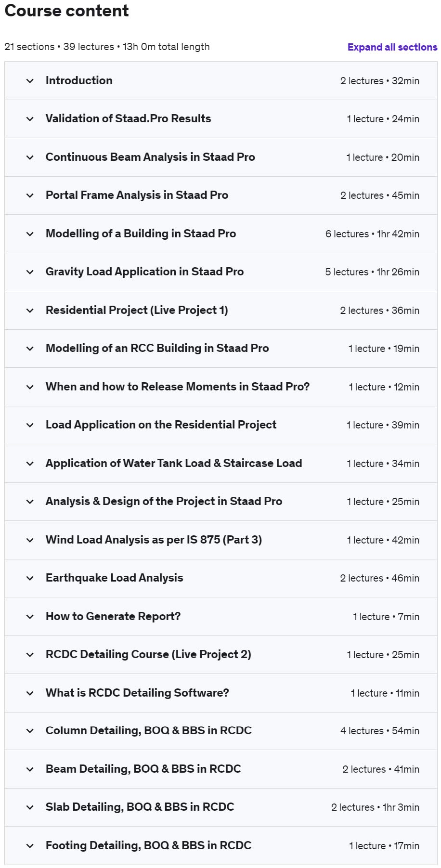Open How to Generate Report section
Viewport: 441px width, 868px height.
click(113, 616)
